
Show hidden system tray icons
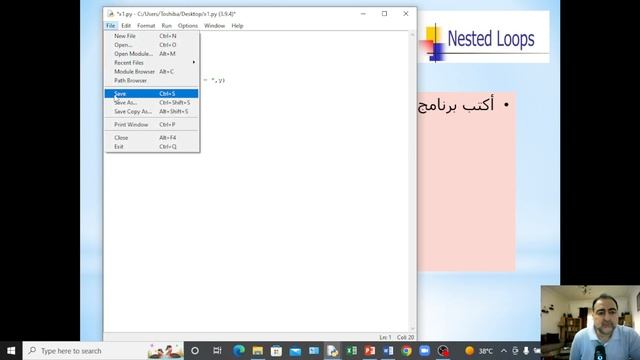click(x=504, y=351)
